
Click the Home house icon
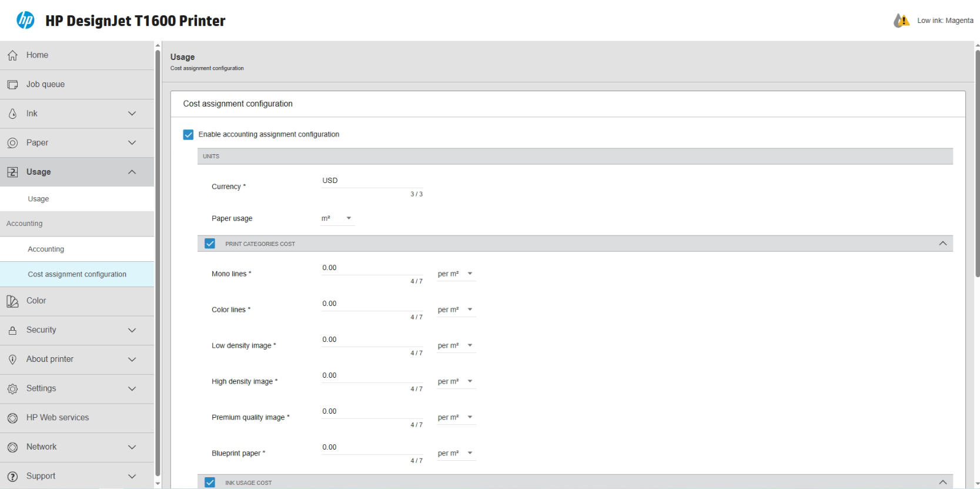pos(12,55)
